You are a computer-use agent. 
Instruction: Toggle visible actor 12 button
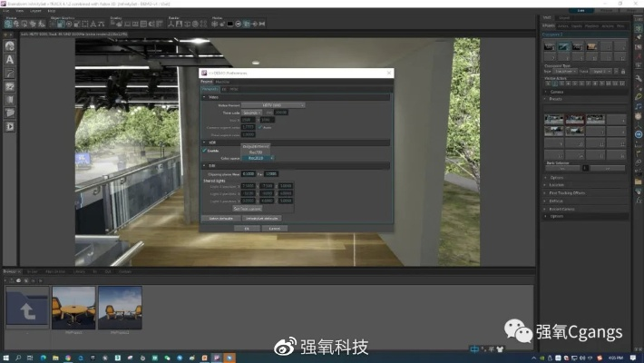622,83
